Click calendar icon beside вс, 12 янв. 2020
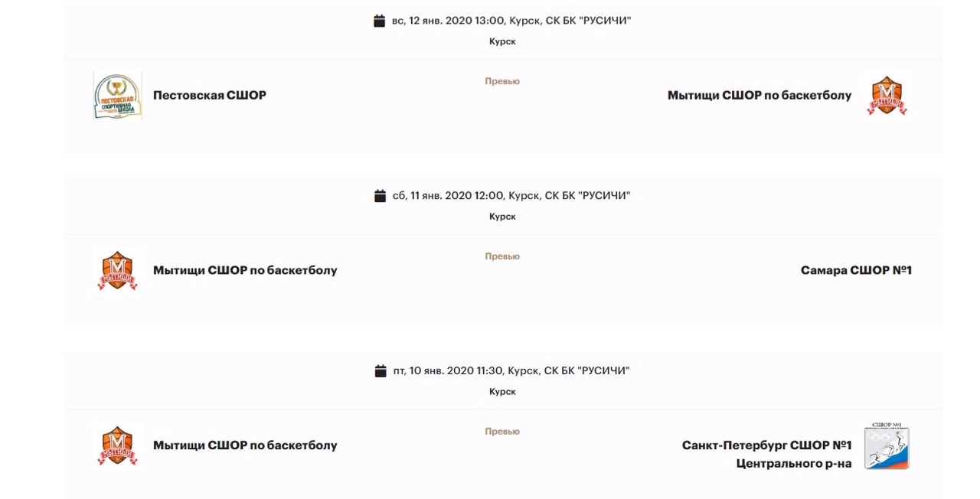 (x=380, y=21)
